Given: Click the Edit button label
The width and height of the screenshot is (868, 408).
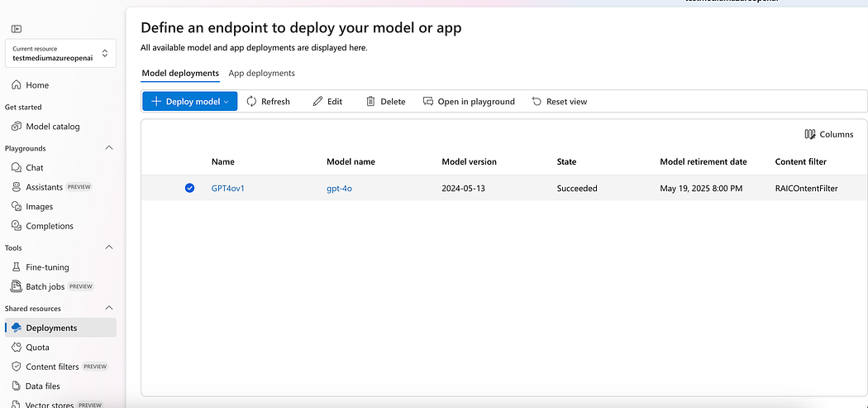Looking at the screenshot, I should (335, 102).
